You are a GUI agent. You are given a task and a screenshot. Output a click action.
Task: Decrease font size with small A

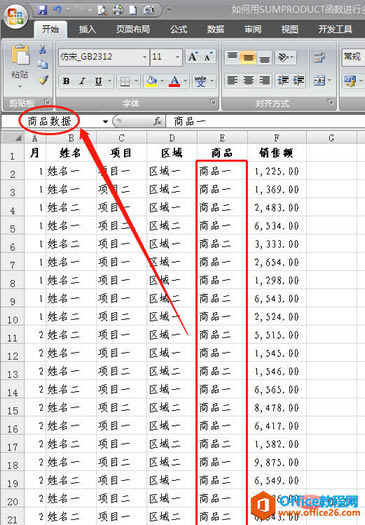click(x=208, y=57)
